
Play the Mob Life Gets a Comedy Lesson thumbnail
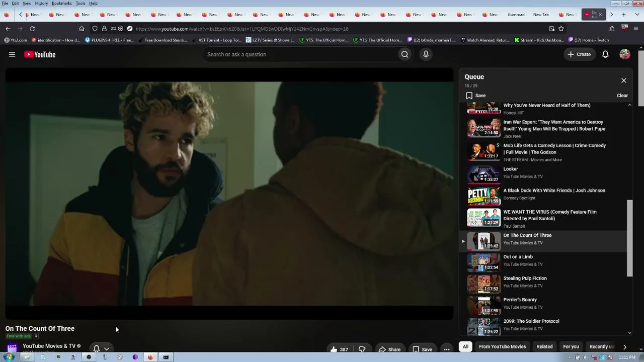point(484,152)
